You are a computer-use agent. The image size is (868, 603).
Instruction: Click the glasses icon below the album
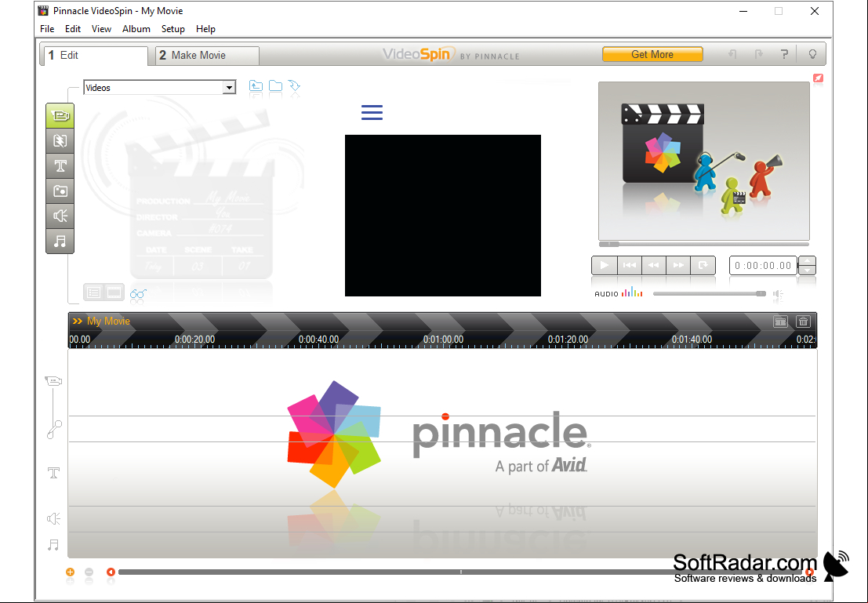[x=138, y=293]
